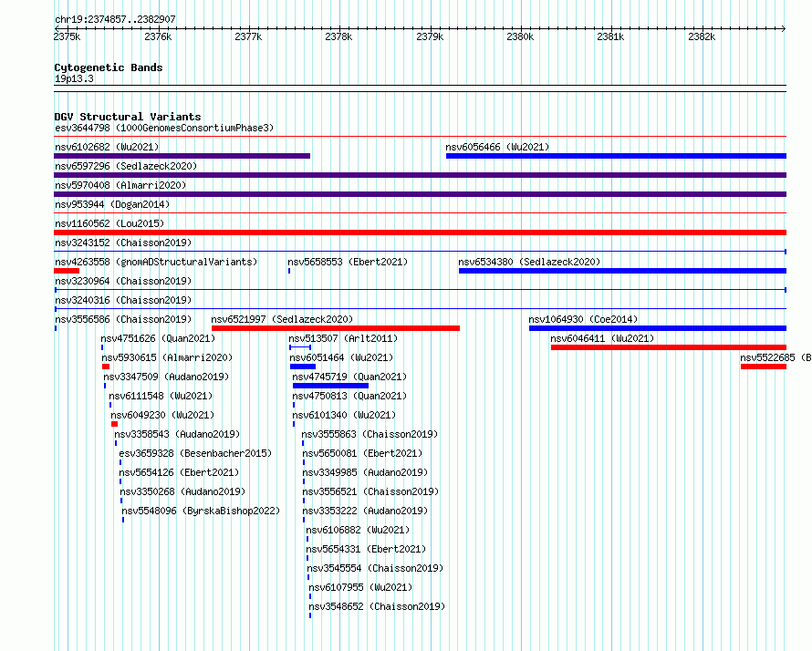Select nsv4751626 (Quan2021) label

click(158, 338)
